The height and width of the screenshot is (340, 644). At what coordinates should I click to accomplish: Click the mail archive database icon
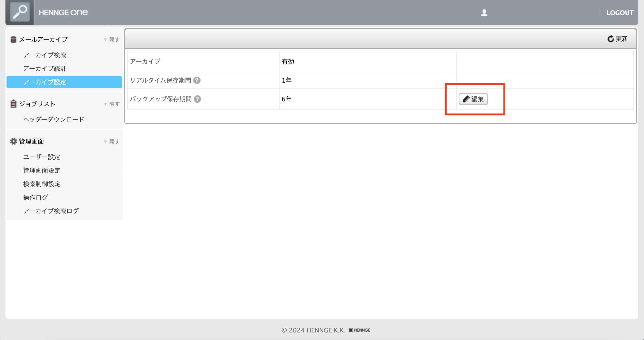[14, 40]
